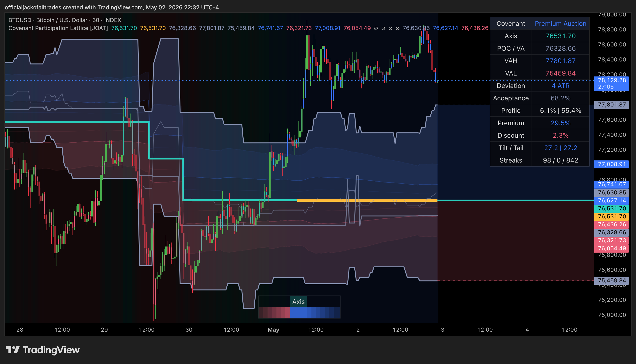The image size is (636, 364).
Task: Click the Deviation 4 ATR cell
Action: 560,86
